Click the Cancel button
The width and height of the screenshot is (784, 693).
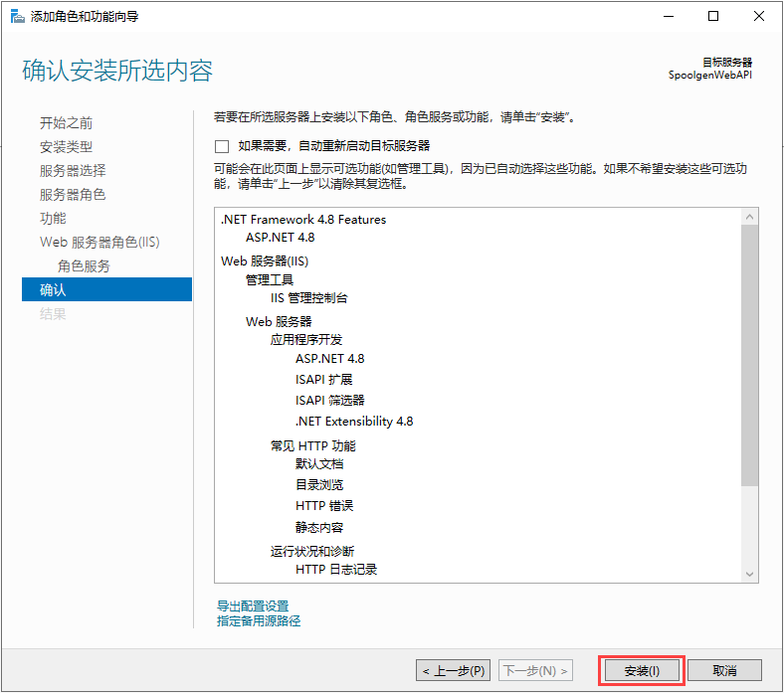pyautogui.click(x=724, y=671)
